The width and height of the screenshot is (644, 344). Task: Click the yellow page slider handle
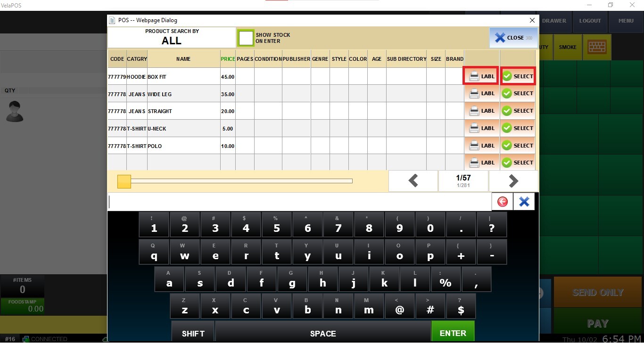pos(124,181)
